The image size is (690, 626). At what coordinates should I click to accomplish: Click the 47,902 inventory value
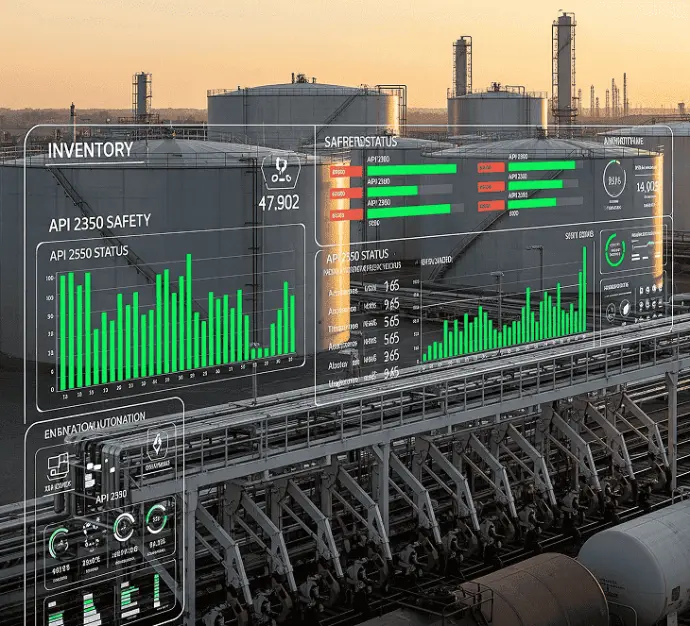tap(278, 202)
